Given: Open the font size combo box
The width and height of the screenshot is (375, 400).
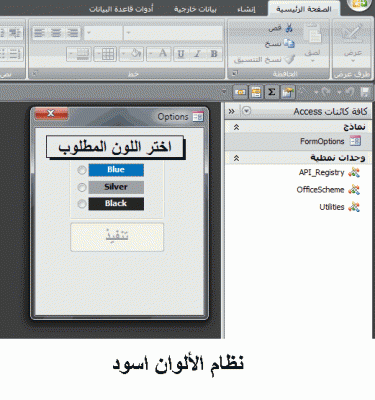Looking at the screenshot, I should click(x=103, y=33).
